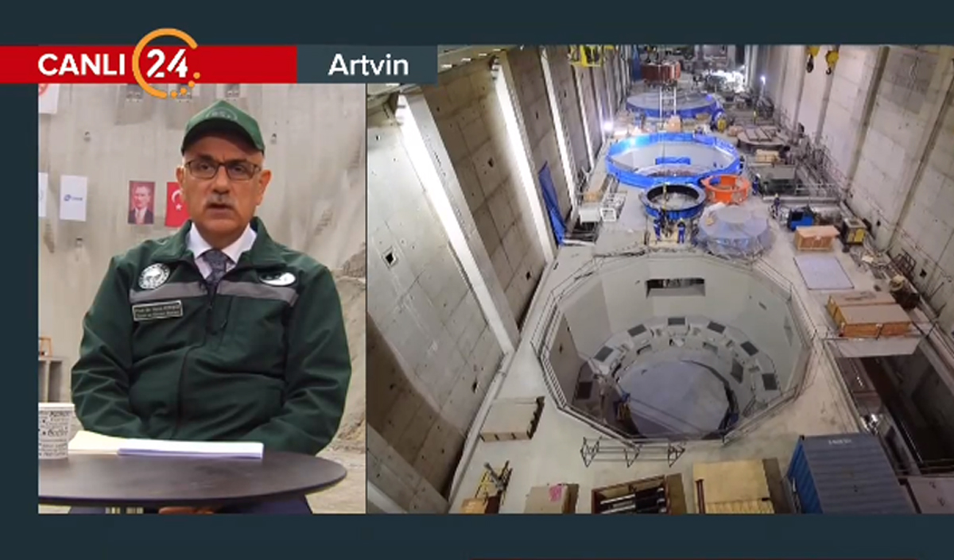The width and height of the screenshot is (954, 560).
Task: Click the orange ring component
Action: pyautogui.click(x=726, y=189)
